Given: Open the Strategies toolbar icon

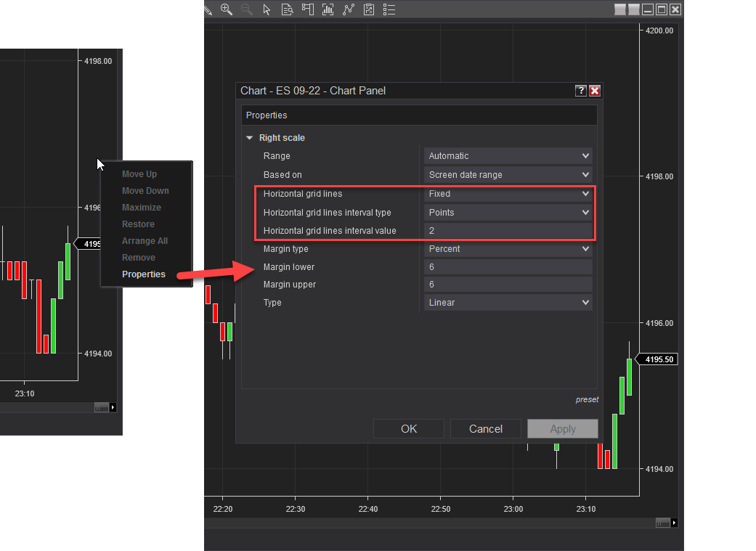Looking at the screenshot, I should tap(369, 9).
